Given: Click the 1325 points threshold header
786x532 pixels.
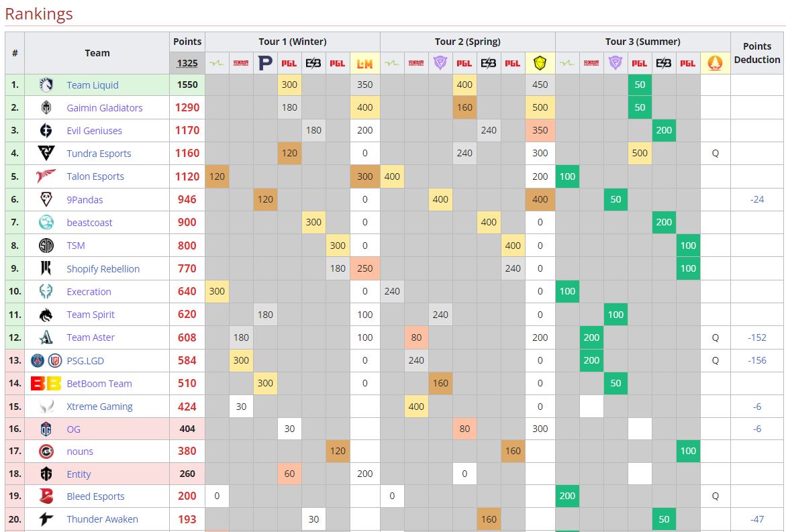Looking at the screenshot, I should pyautogui.click(x=187, y=63).
